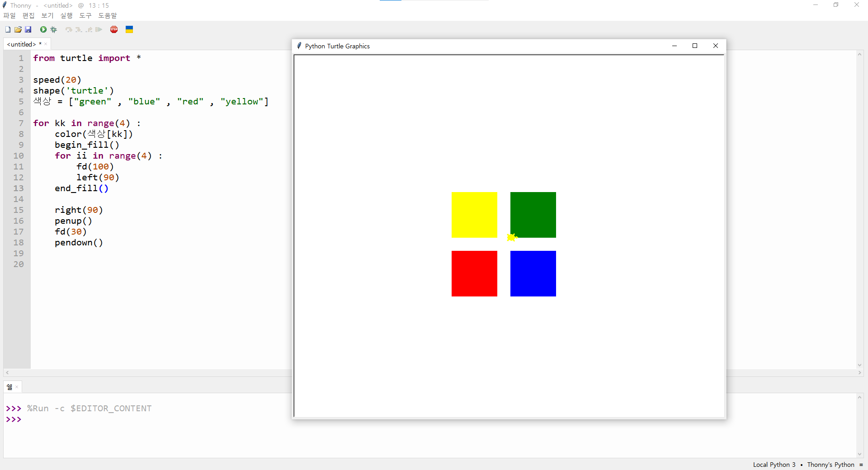This screenshot has height=470, width=868.
Task: Click code line 'from turtle import *'
Action: tap(87, 58)
